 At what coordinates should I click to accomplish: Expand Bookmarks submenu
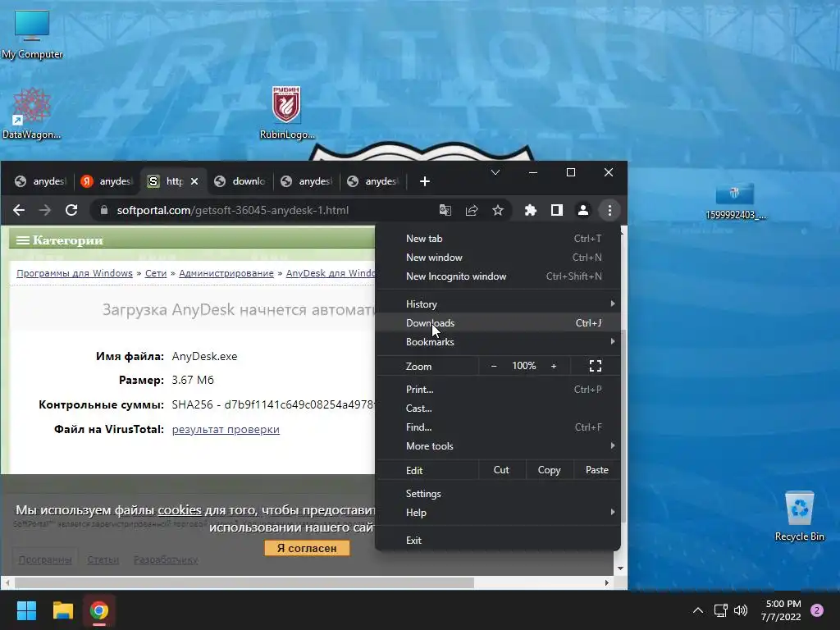(x=498, y=342)
